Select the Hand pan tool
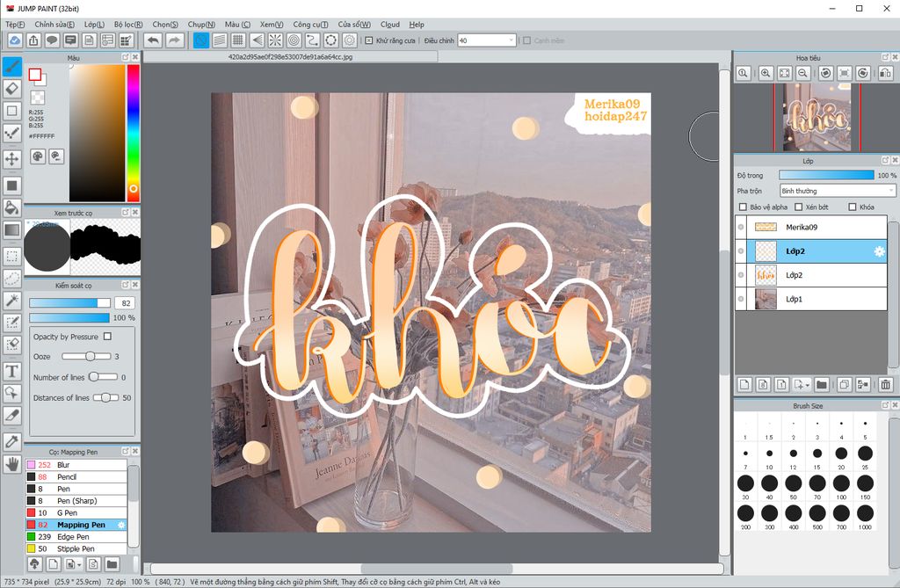Screen dimensions: 900x588 tap(12, 464)
